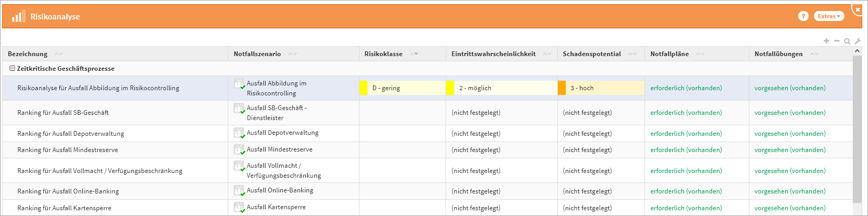
Task: Collapse the Zeitkritische Geschäftsprozesse group
Action: (12, 68)
